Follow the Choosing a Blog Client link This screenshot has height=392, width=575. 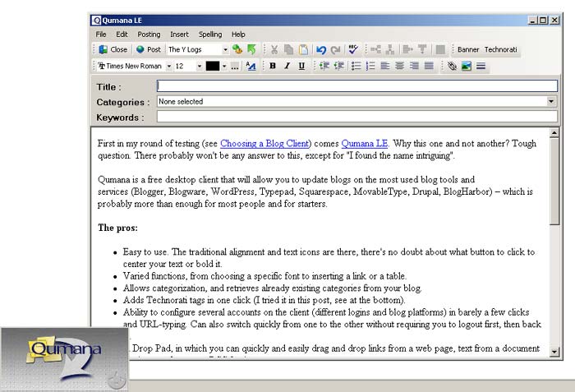tap(264, 144)
